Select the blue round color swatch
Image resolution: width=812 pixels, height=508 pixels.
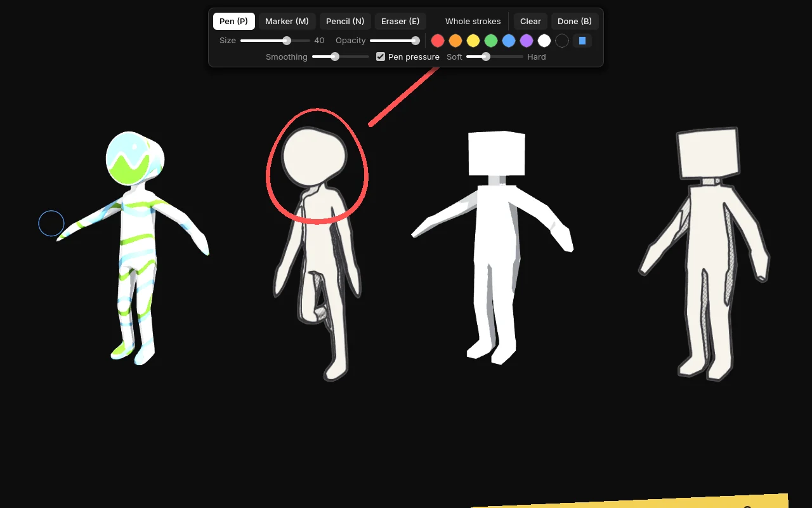click(x=509, y=41)
